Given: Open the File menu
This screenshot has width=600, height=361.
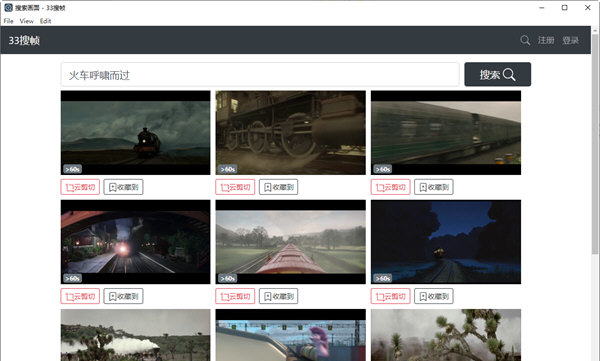Looking at the screenshot, I should [8, 21].
